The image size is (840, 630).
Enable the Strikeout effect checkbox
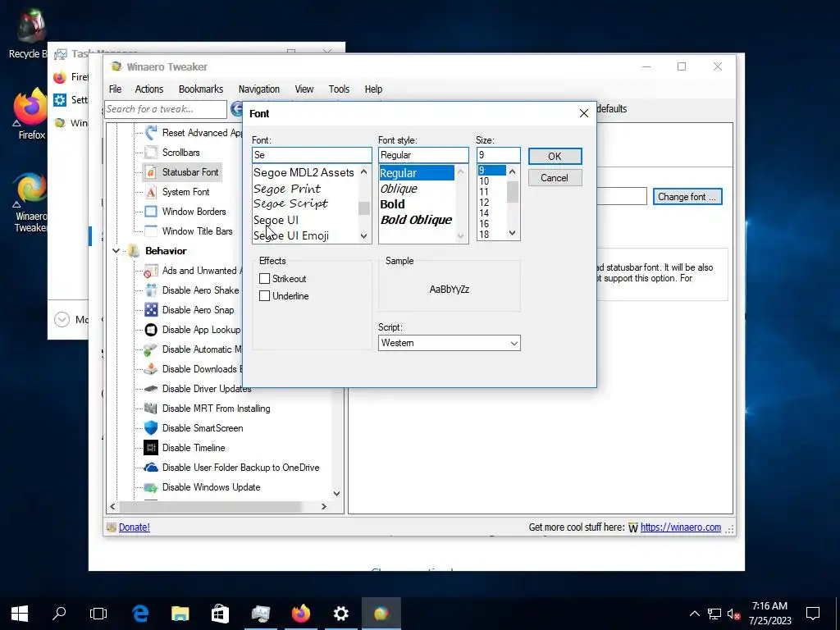(264, 279)
